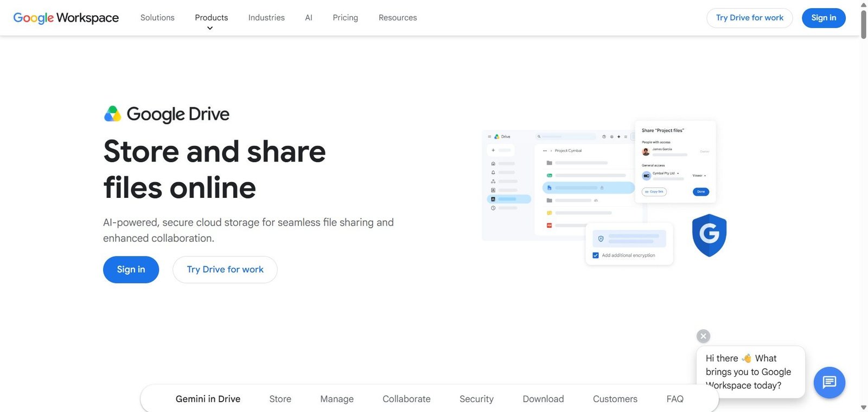Jump to the Download section tab
The height and width of the screenshot is (412, 868).
pyautogui.click(x=543, y=399)
